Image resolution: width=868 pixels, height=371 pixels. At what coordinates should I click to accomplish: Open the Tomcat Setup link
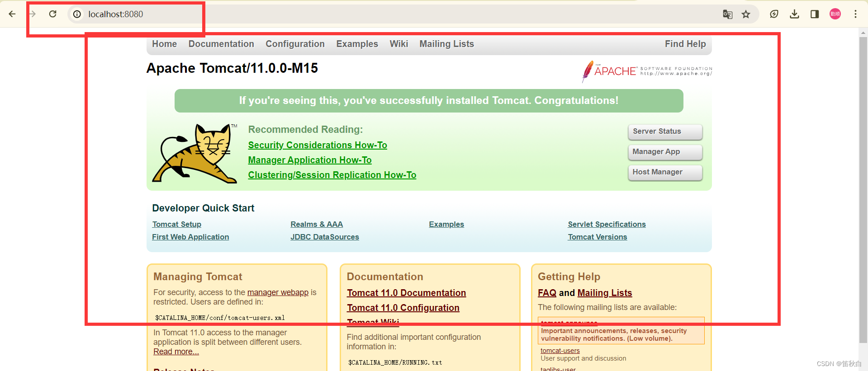click(x=177, y=224)
